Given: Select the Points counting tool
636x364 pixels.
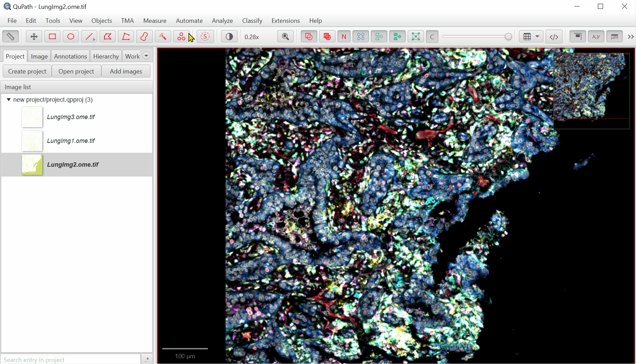Looking at the screenshot, I should [181, 36].
